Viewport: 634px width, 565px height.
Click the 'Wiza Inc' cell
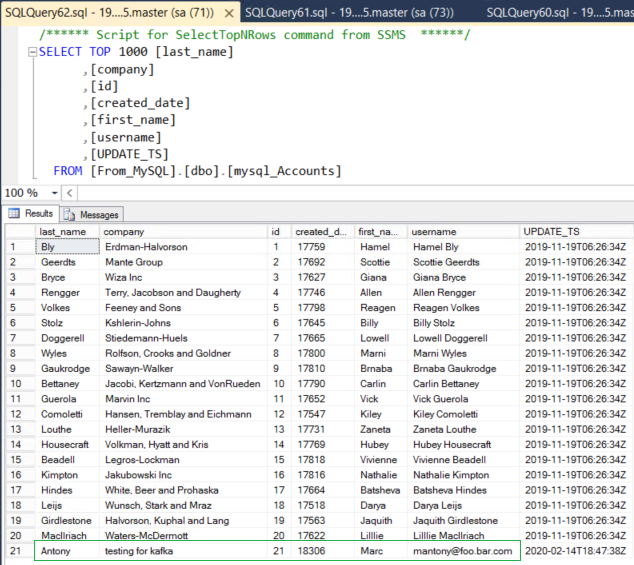183,277
